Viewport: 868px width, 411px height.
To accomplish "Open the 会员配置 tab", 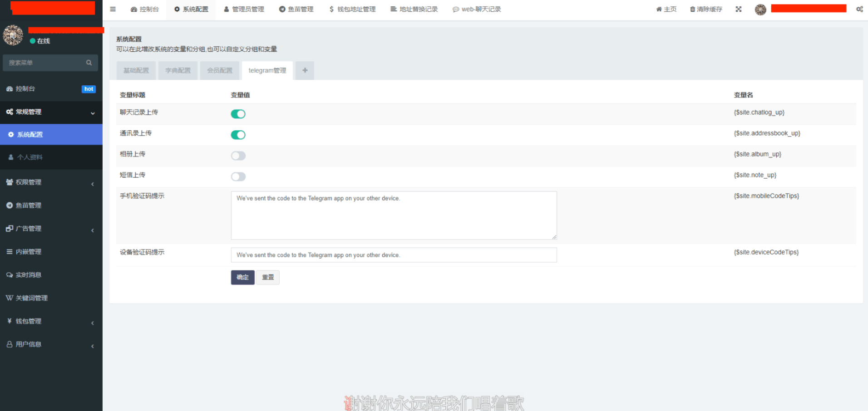I will point(220,70).
